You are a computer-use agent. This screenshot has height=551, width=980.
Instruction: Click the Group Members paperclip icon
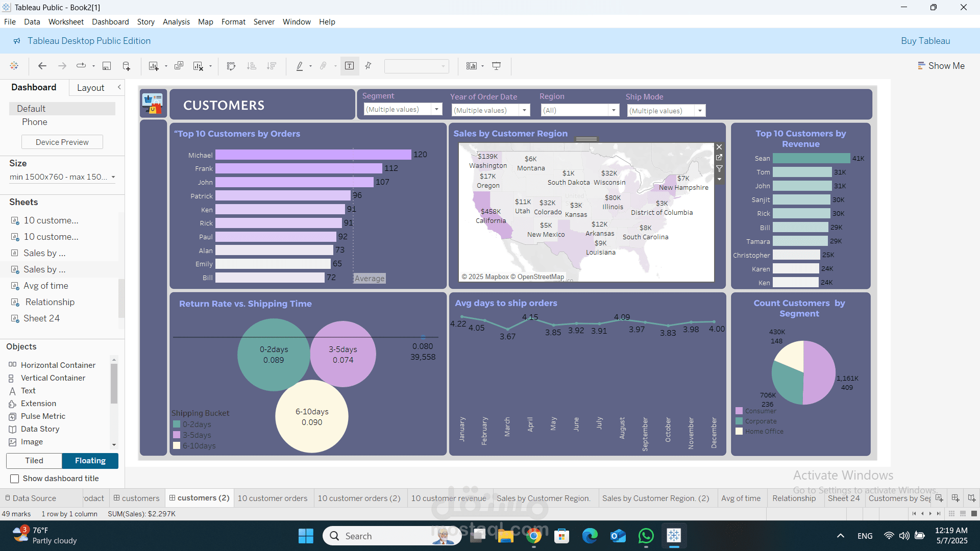pyautogui.click(x=323, y=66)
